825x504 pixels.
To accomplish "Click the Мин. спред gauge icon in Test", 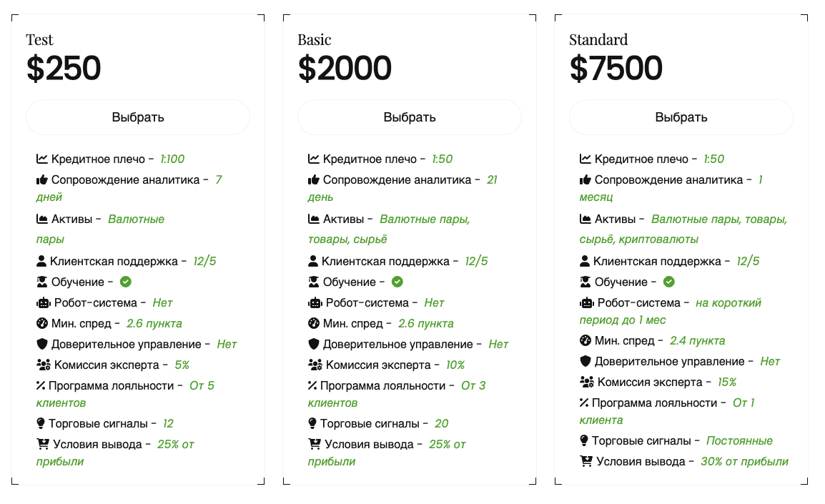I will [x=42, y=323].
